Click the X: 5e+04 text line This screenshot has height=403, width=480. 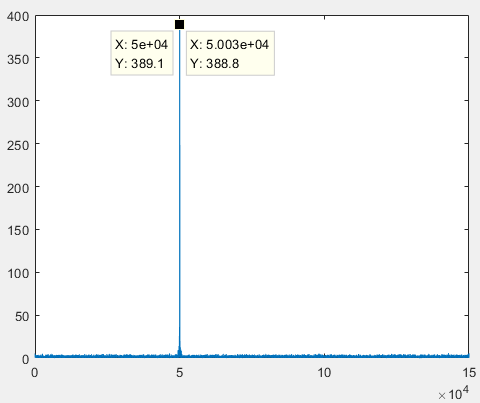(141, 44)
